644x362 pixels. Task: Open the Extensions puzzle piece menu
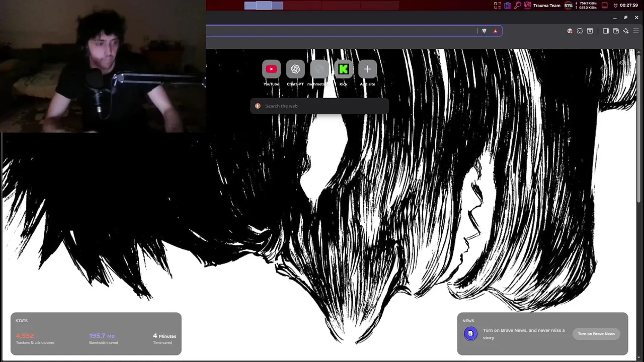[580, 31]
